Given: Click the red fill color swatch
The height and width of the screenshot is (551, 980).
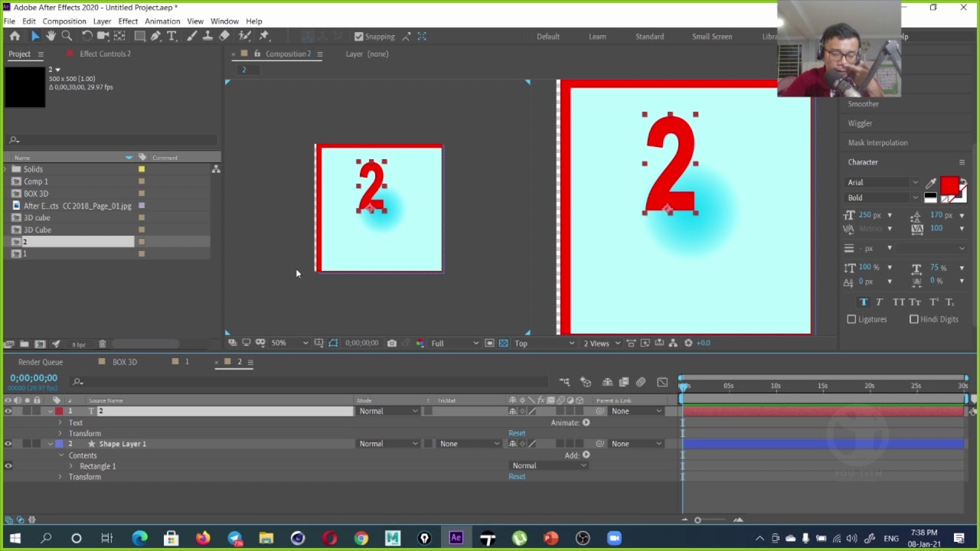Looking at the screenshot, I should [x=949, y=186].
